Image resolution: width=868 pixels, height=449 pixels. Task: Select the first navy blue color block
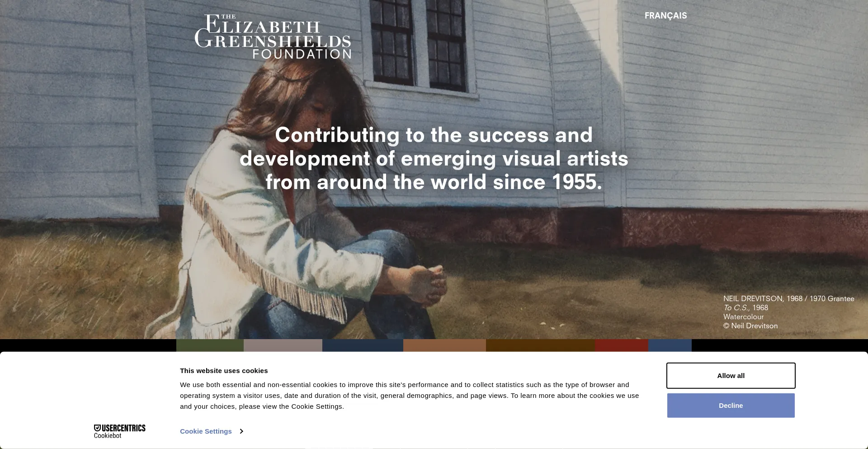click(x=363, y=345)
